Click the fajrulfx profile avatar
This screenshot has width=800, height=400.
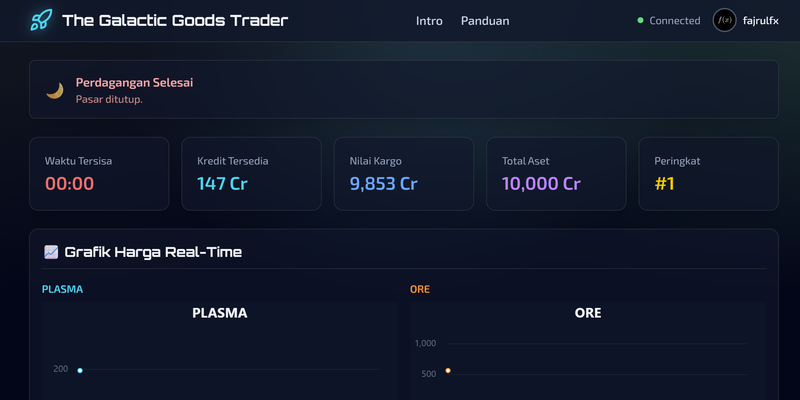(725, 20)
